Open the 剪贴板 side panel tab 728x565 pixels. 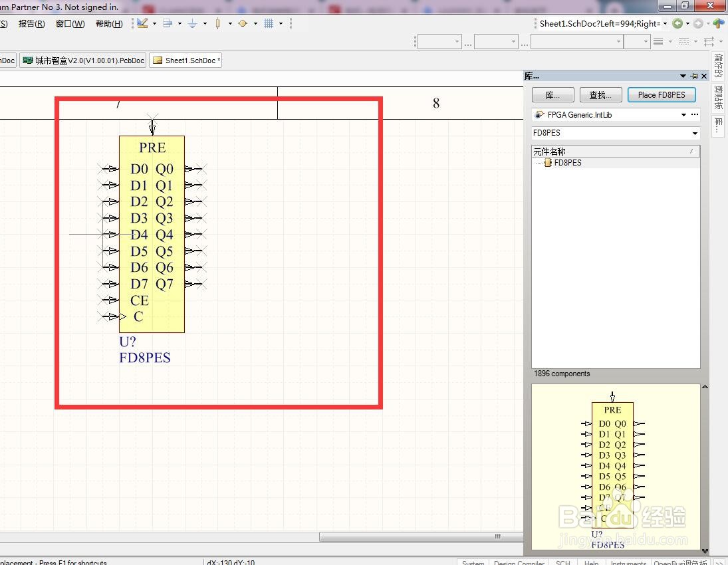718,98
